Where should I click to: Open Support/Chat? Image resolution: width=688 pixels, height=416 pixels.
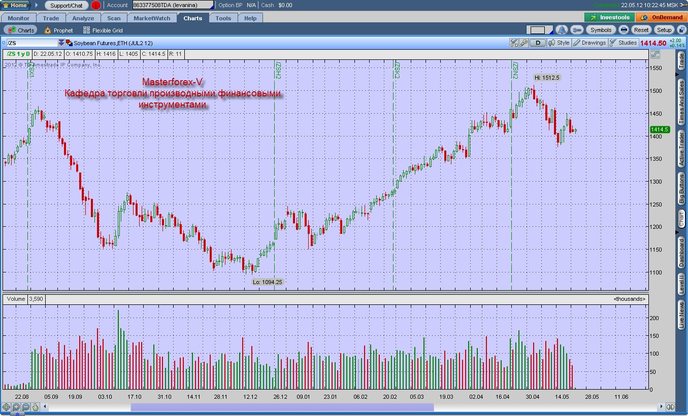(66, 5)
